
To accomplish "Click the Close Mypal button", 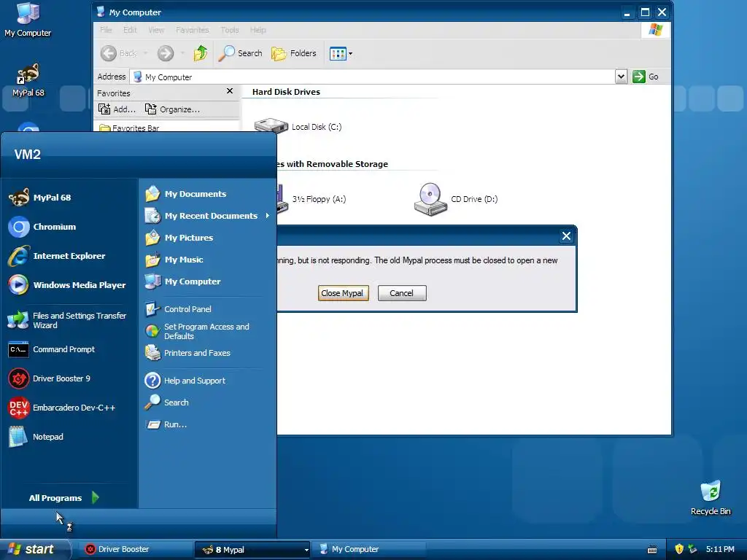I will point(343,293).
